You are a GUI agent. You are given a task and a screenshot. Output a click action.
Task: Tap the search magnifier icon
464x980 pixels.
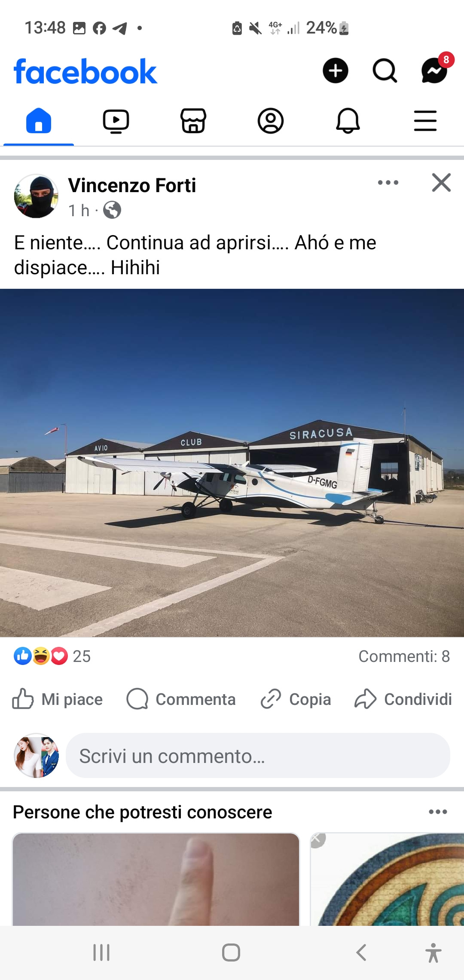point(385,70)
